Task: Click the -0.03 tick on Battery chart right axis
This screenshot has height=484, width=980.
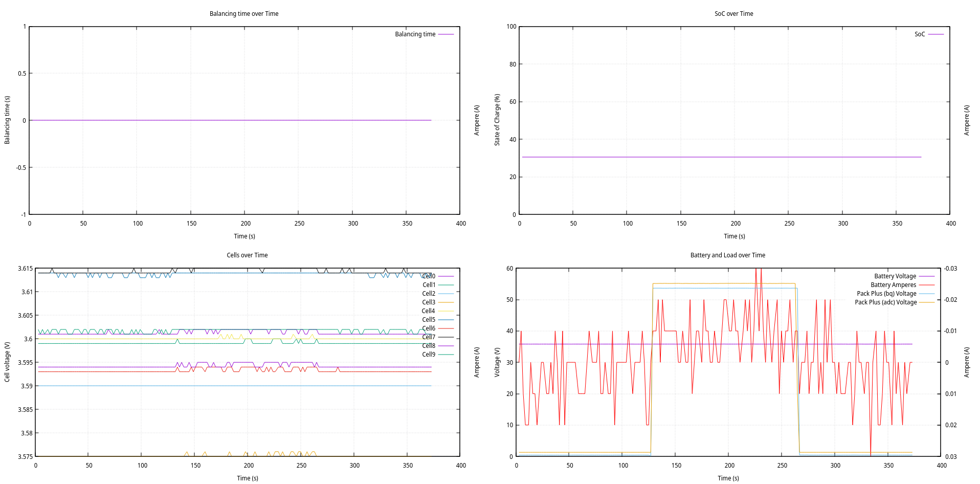Action: [950, 269]
